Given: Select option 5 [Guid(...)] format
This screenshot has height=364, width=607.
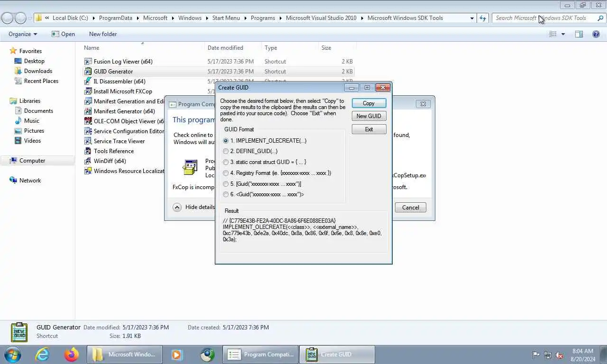Looking at the screenshot, I should pyautogui.click(x=226, y=184).
